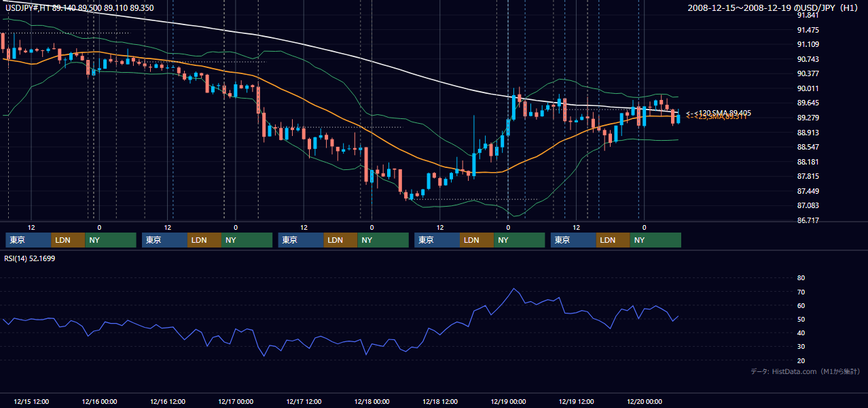
Task: Click the NY session block for December 17
Action: pyautogui.click(x=384, y=240)
